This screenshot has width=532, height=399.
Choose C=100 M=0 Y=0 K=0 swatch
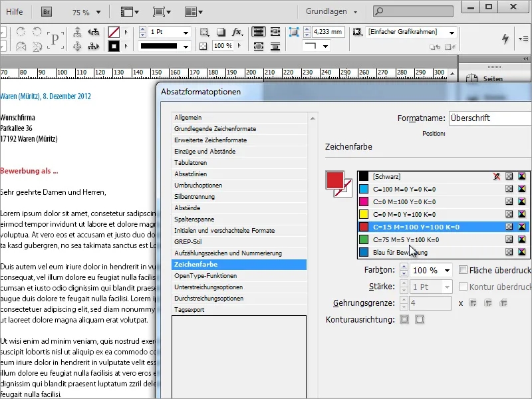[x=443, y=189]
